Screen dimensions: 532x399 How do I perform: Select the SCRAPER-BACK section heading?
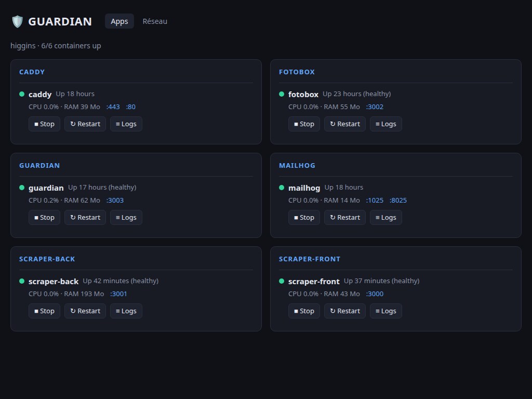pyautogui.click(x=47, y=259)
